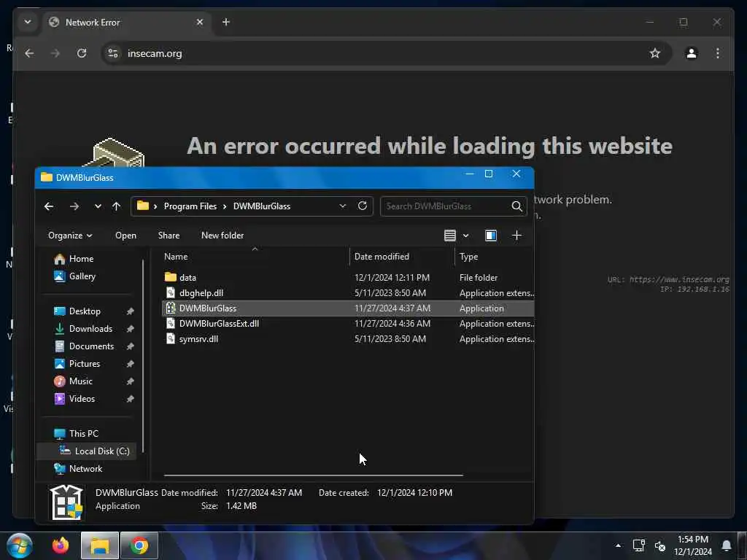Screen dimensions: 747x560
Task: Open site information icon in Chrome address bar
Action: click(x=113, y=53)
